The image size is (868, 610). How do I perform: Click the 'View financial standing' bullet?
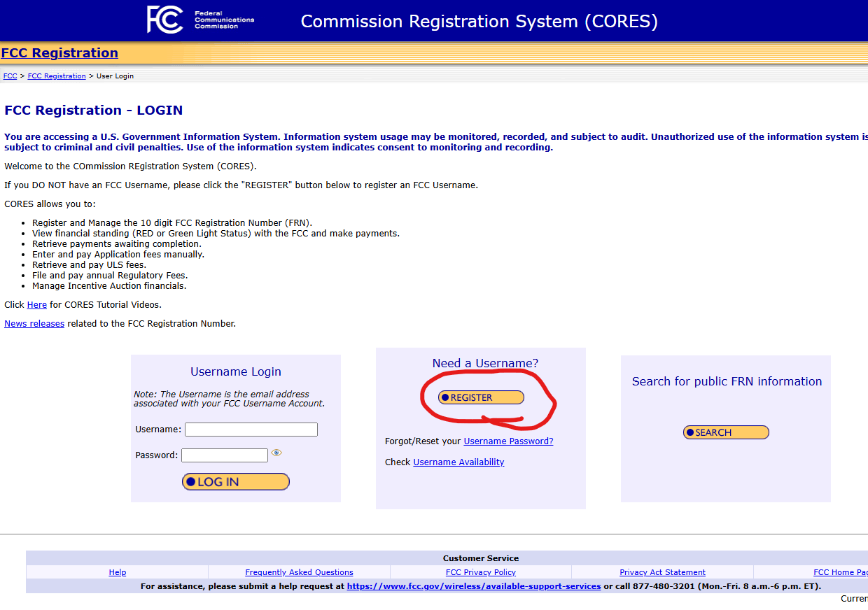point(216,234)
